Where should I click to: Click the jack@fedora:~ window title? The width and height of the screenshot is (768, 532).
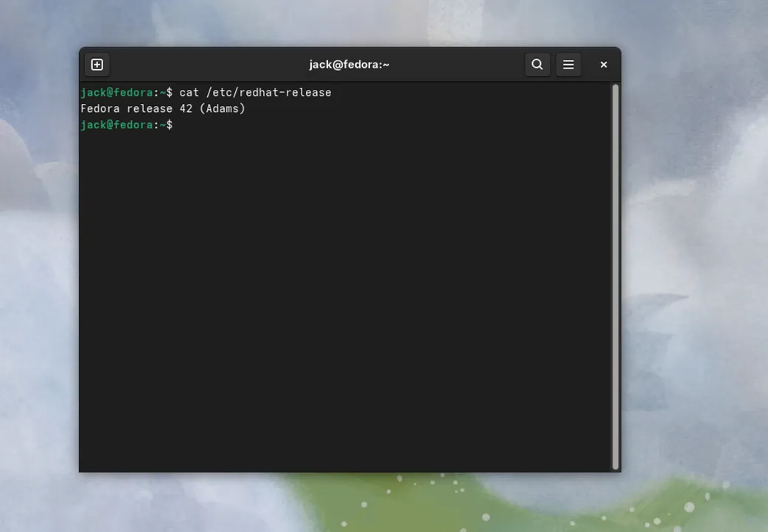349,65
